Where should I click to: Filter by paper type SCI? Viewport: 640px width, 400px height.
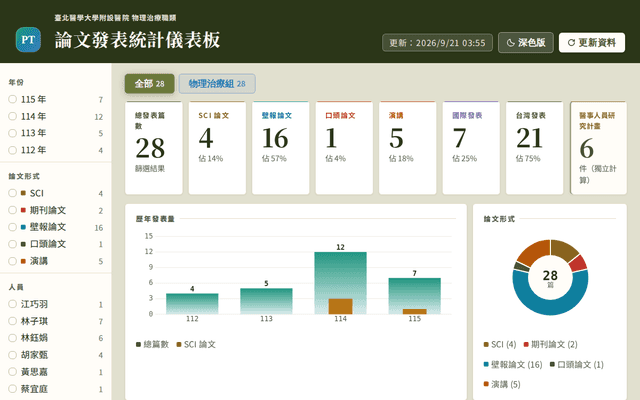[x=56, y=193]
